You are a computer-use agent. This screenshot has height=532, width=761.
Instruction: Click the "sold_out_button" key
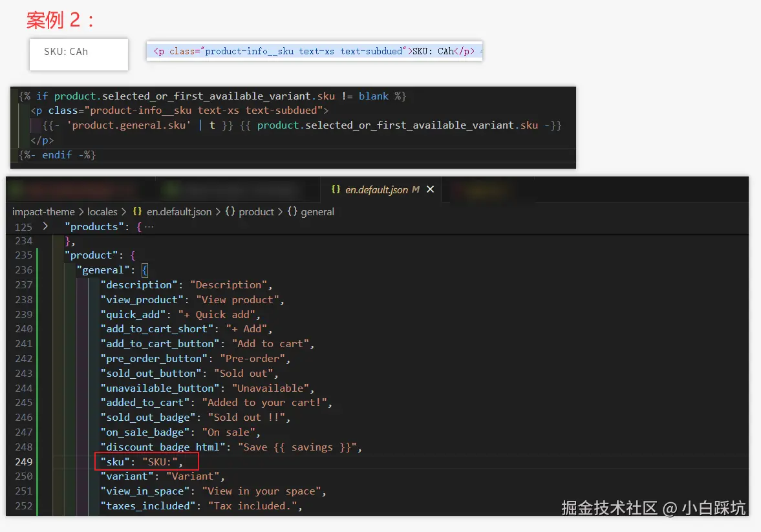151,373
